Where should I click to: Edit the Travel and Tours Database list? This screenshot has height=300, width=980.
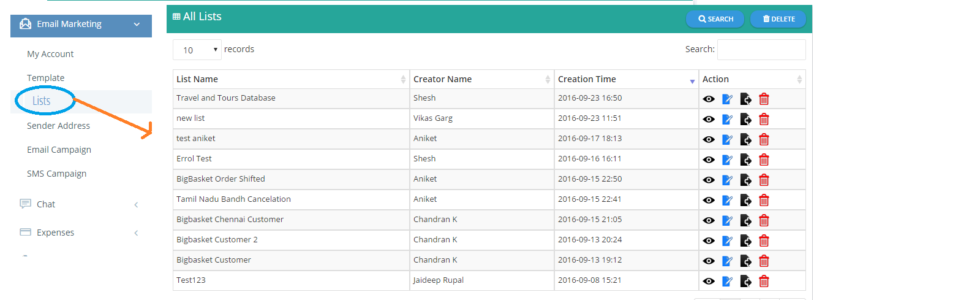point(727,99)
